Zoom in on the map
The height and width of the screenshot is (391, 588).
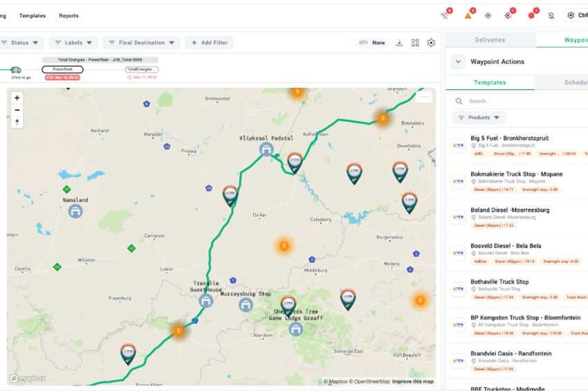[17, 98]
